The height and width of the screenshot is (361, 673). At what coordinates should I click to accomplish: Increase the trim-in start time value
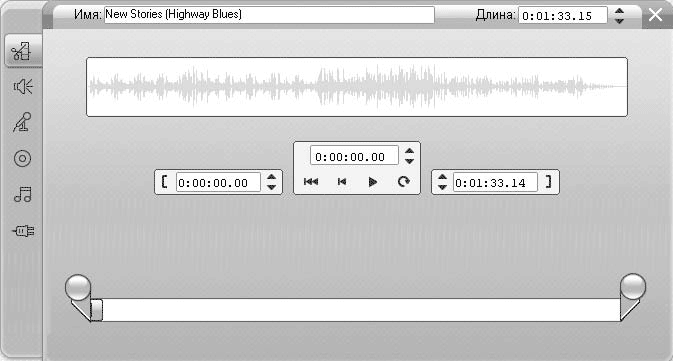[271, 177]
